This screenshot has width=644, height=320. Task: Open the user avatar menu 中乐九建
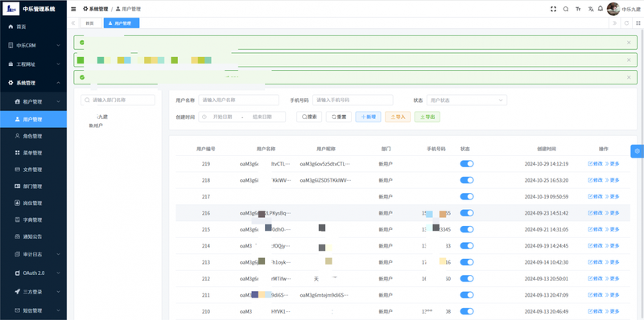pyautogui.click(x=624, y=9)
